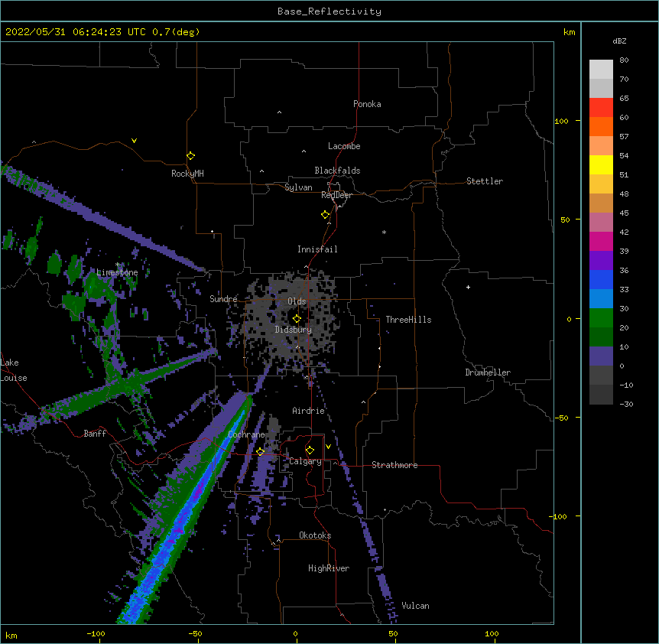659x644 pixels.
Task: Click the blue 36-33 dBZ legend swatch
Action: [x=601, y=279]
